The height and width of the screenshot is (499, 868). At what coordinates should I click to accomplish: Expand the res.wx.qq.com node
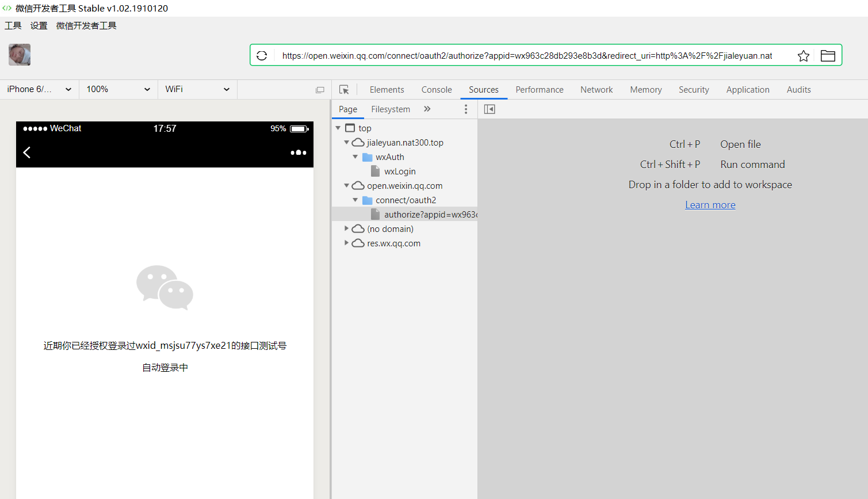[x=346, y=243]
